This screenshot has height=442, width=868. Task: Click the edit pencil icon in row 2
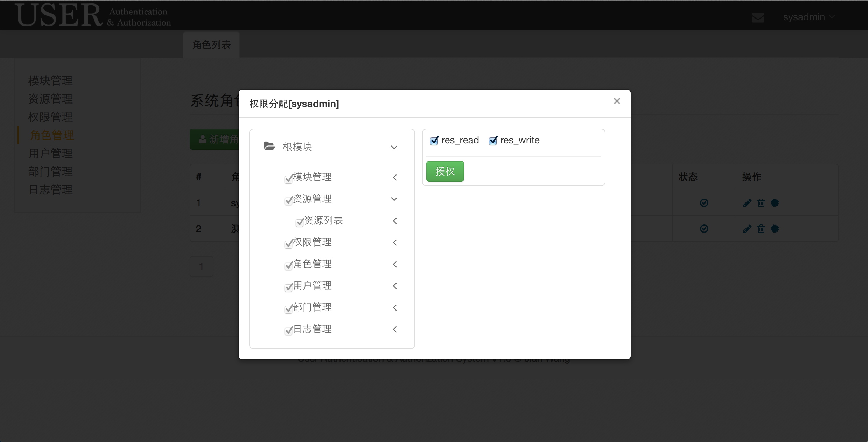(x=747, y=229)
